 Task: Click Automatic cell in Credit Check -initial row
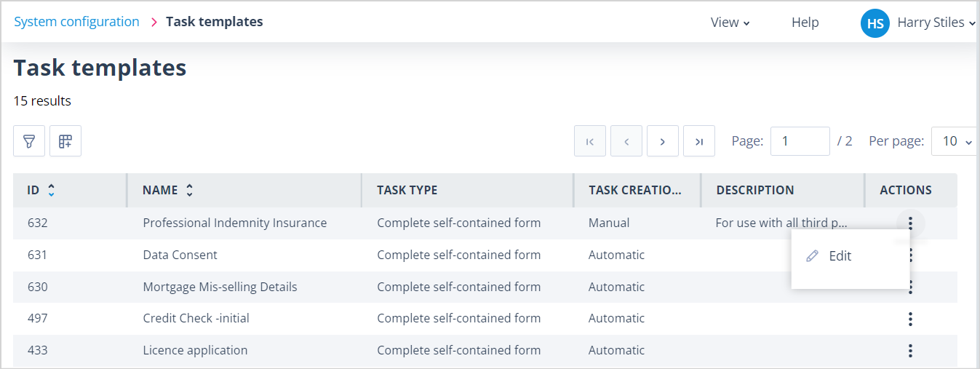pyautogui.click(x=616, y=319)
